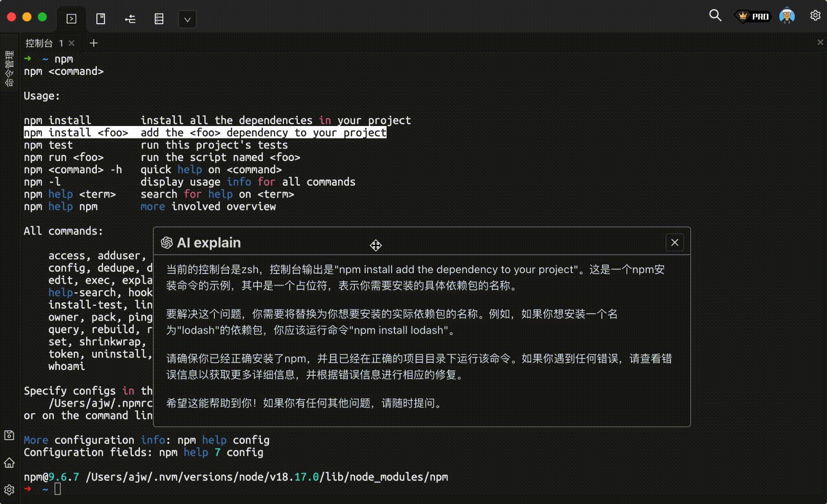Click the 'Usage:' heading text
827x504 pixels.
coord(42,96)
